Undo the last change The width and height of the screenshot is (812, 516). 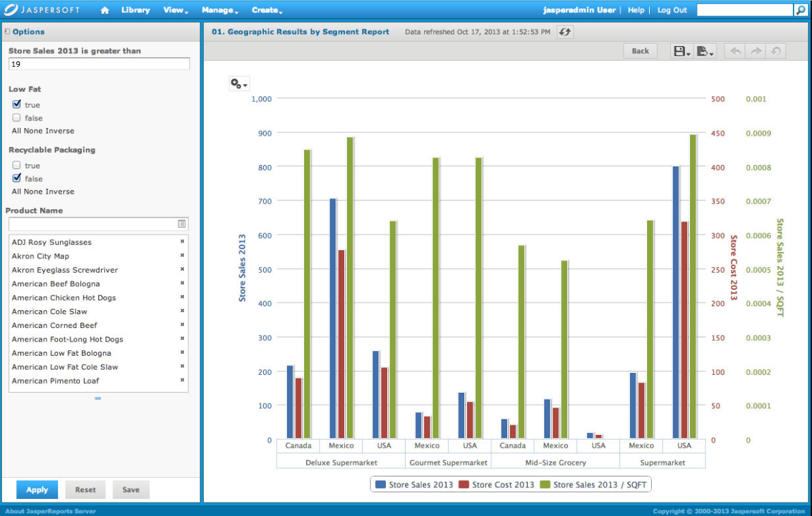click(734, 50)
